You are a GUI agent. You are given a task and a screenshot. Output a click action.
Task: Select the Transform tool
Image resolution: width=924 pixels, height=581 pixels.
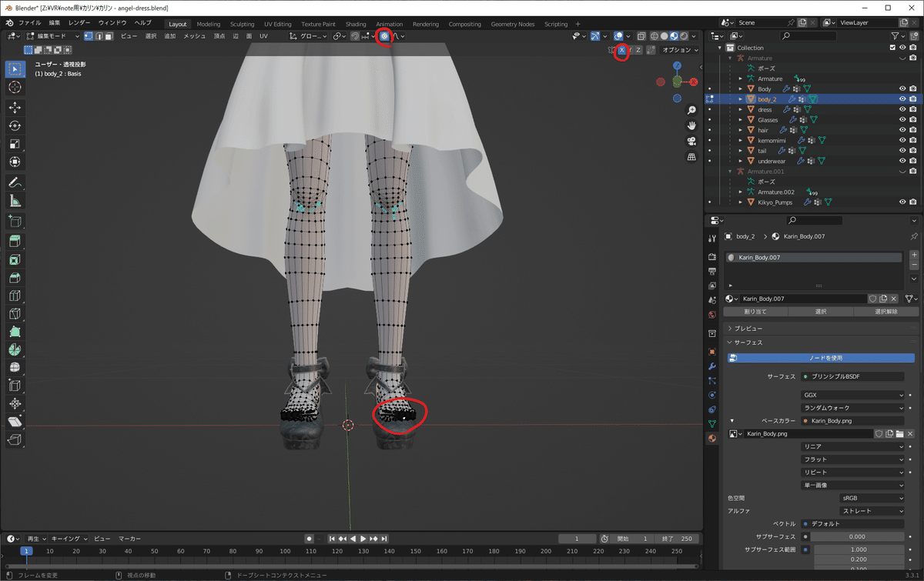tap(15, 162)
